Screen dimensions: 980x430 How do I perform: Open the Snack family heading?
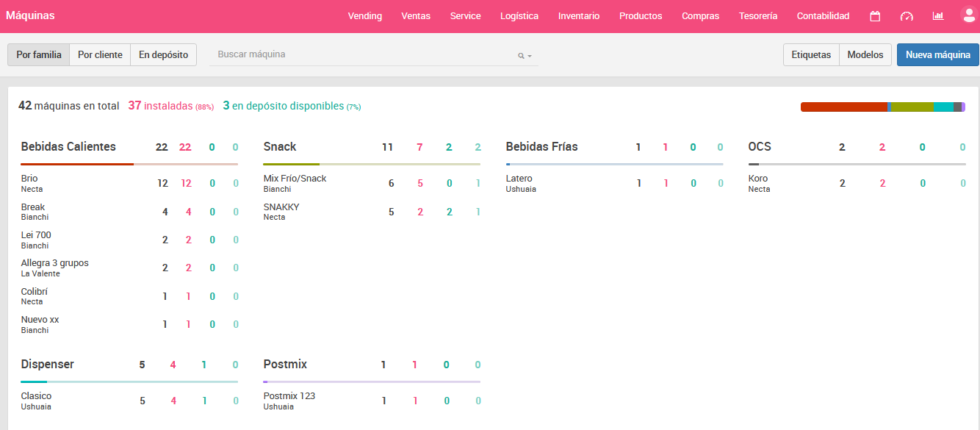tap(280, 147)
